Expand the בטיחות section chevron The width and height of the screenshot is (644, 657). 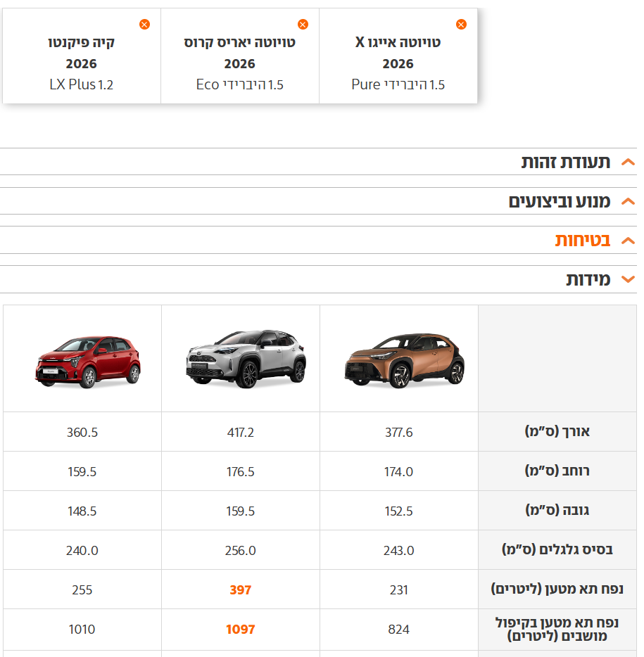(628, 241)
